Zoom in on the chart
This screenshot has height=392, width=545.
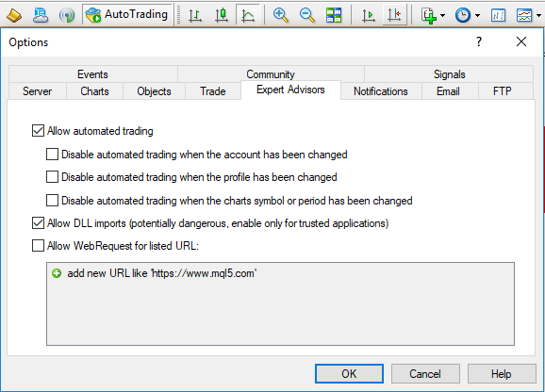[x=280, y=15]
